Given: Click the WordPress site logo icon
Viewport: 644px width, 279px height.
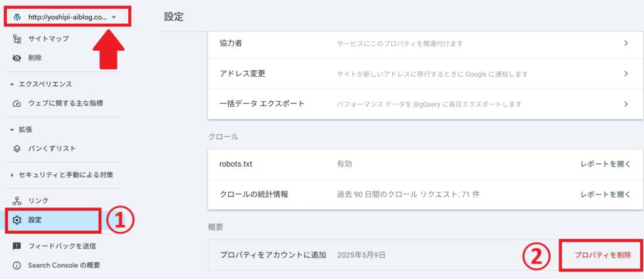Looking at the screenshot, I should point(17,17).
